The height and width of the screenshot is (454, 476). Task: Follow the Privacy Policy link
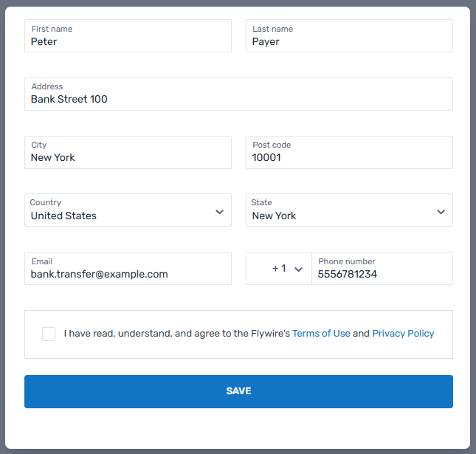(x=403, y=334)
